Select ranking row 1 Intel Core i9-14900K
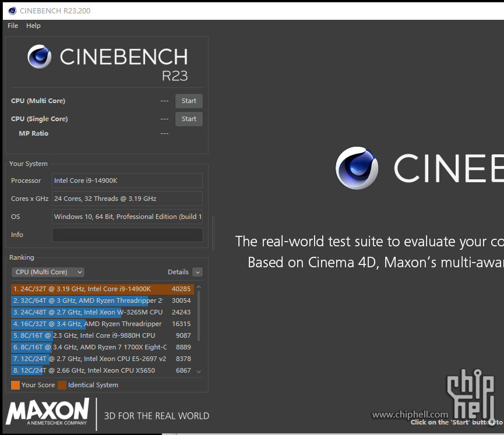The height and width of the screenshot is (435, 504). (103, 289)
